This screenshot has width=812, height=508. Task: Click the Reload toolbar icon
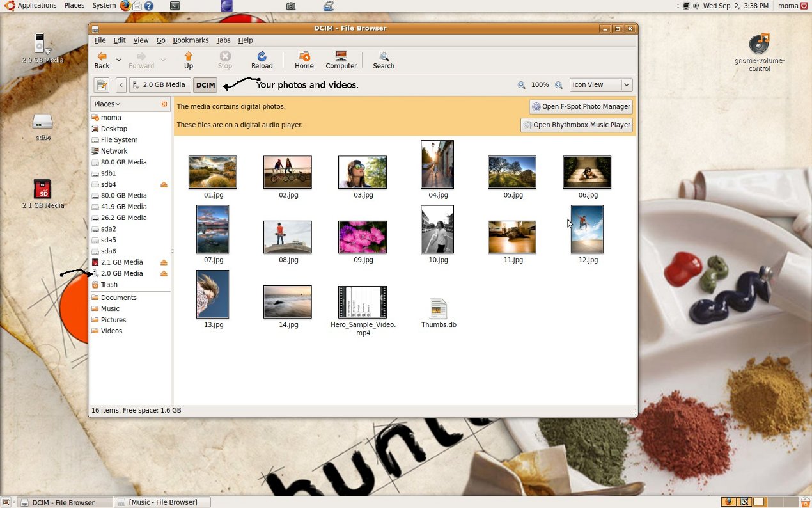click(x=262, y=60)
